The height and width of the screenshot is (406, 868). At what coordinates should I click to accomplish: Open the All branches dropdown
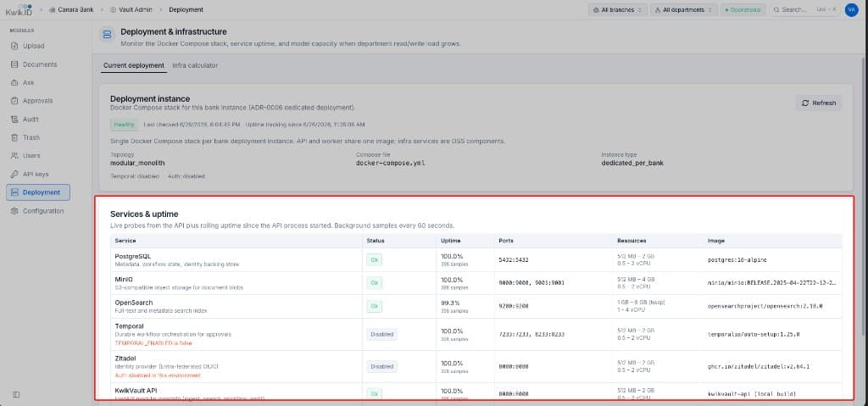618,9
